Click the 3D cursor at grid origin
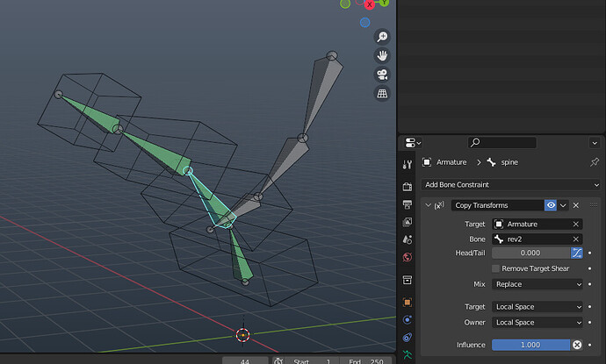 242,335
